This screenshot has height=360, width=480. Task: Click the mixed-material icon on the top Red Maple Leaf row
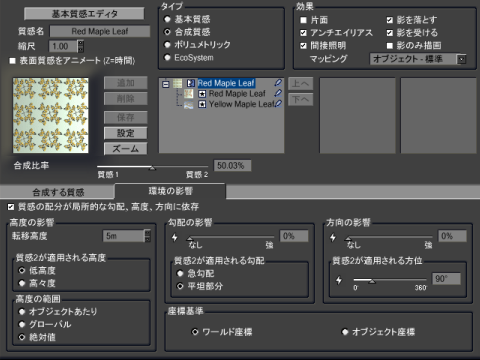[191, 83]
